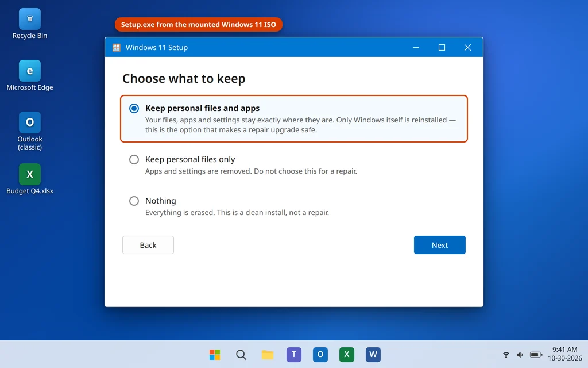Click the volume speaker tray icon
Screen dimensions: 588x368
coord(520,354)
